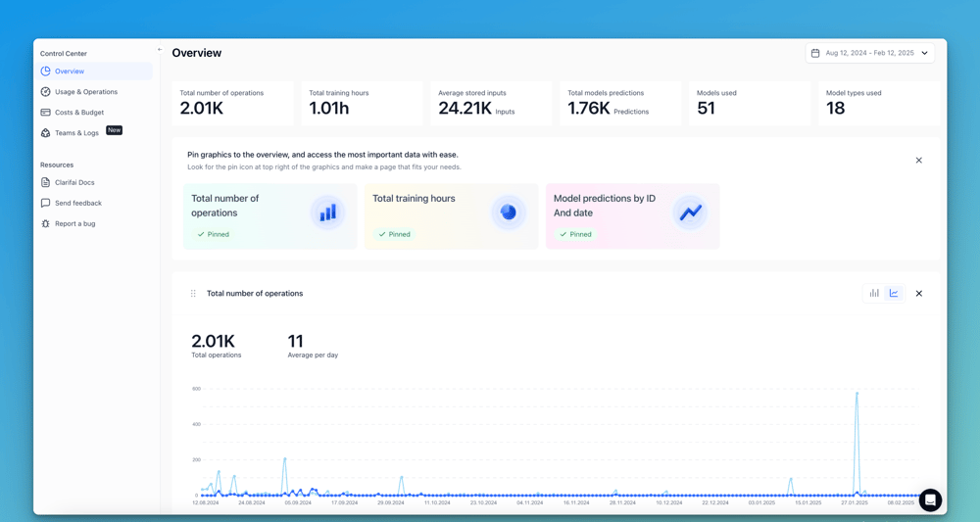Switch chart to line graph view
Screen dimensions: 980x522
[894, 294]
